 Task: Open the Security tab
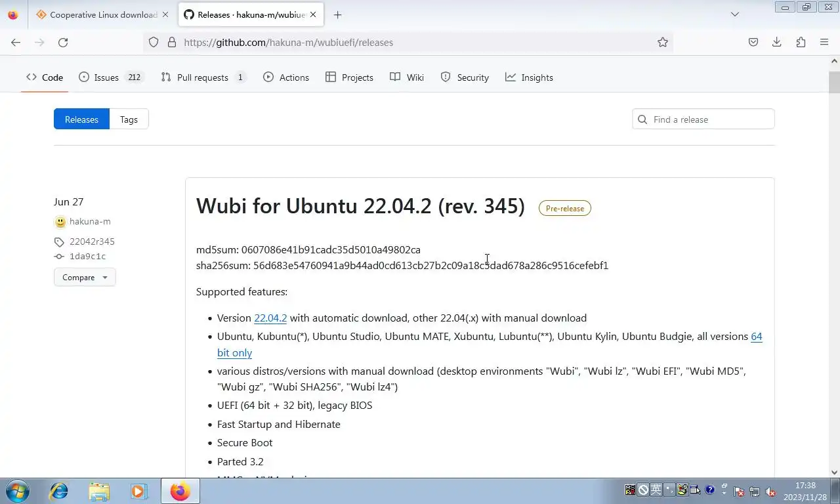point(465,77)
